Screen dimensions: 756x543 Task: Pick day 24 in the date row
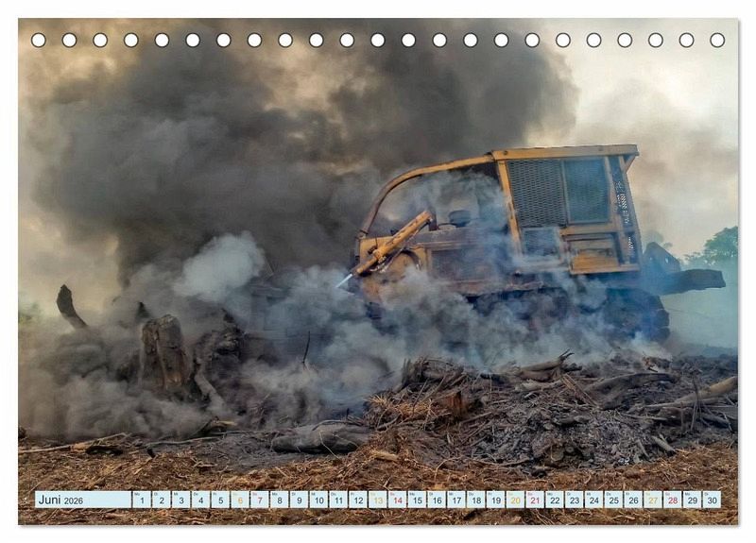point(593,500)
